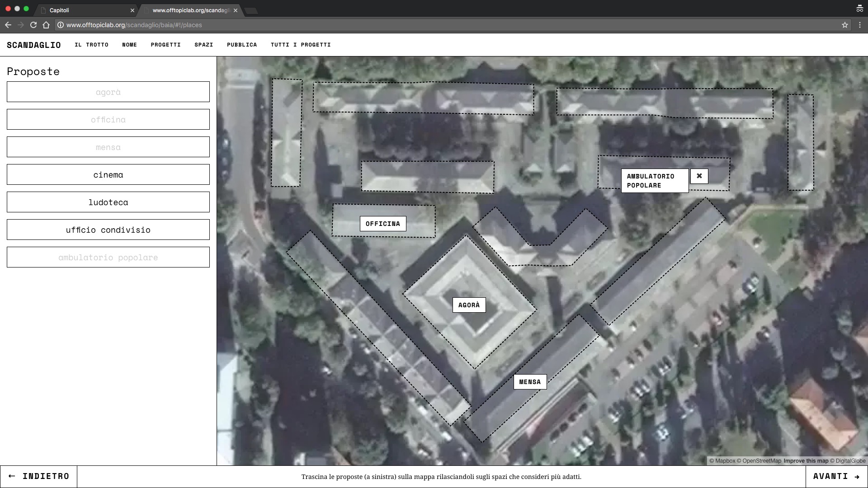Open the Mapbox attribution link
Image resolution: width=868 pixels, height=488 pixels.
722,461
